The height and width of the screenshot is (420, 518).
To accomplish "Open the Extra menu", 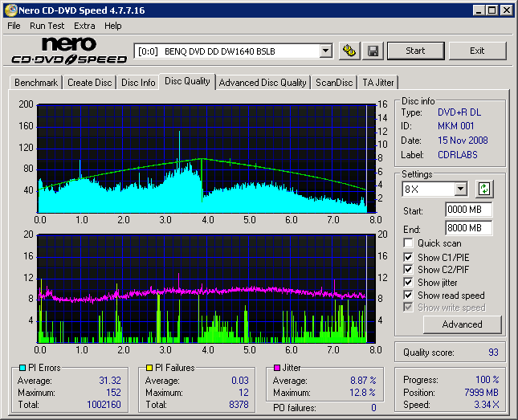I will coord(84,26).
